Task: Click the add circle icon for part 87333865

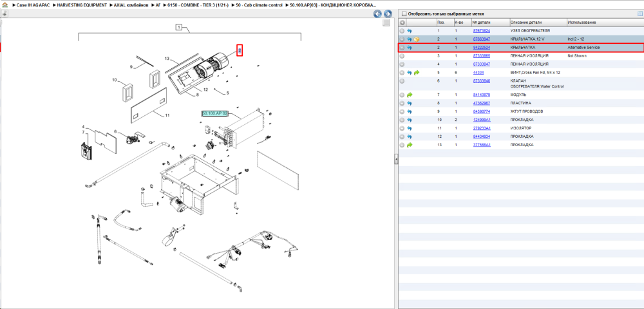Action: point(402,56)
